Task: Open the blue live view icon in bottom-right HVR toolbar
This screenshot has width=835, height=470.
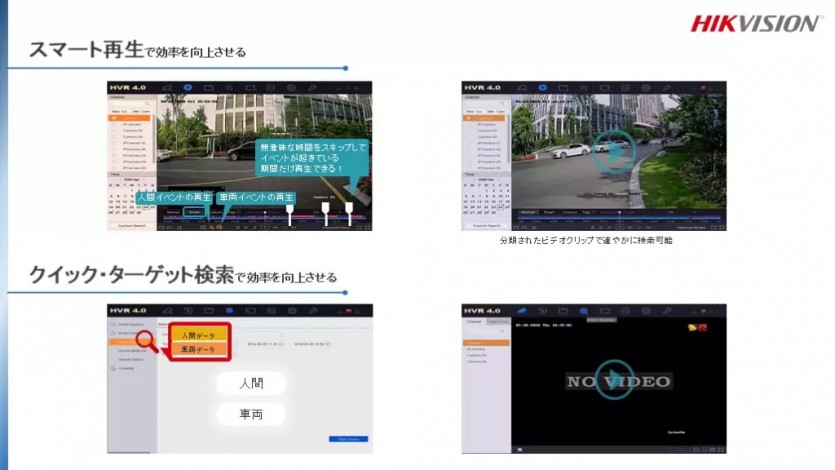Action: tap(522, 310)
